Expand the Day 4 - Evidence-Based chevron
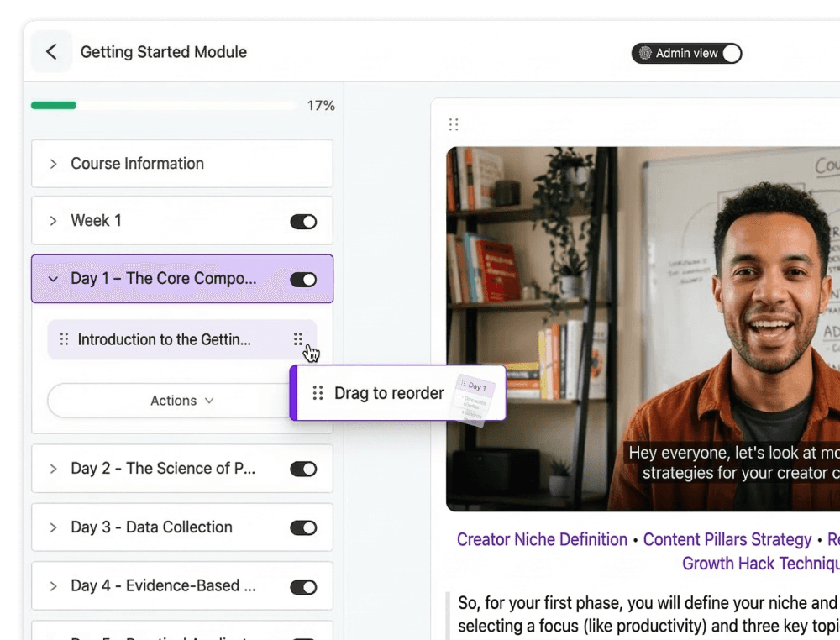Screen dimensions: 840x640 click(53, 586)
